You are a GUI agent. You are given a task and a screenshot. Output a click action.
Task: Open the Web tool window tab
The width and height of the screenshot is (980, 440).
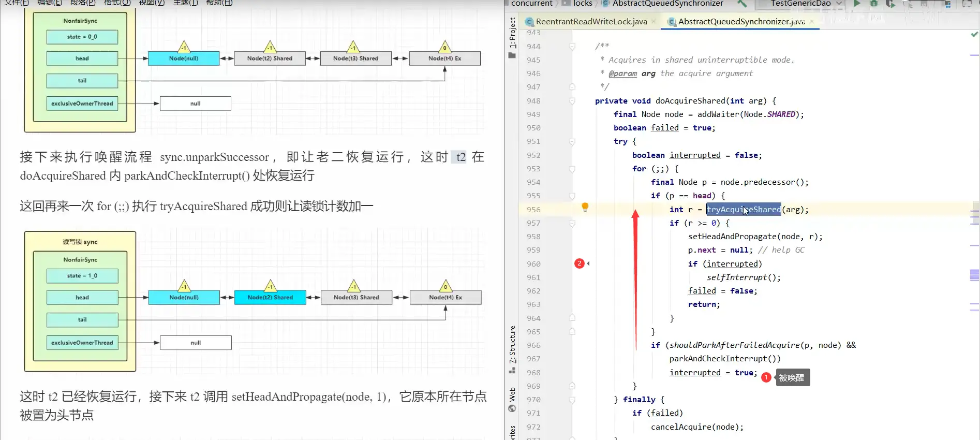coord(512,394)
